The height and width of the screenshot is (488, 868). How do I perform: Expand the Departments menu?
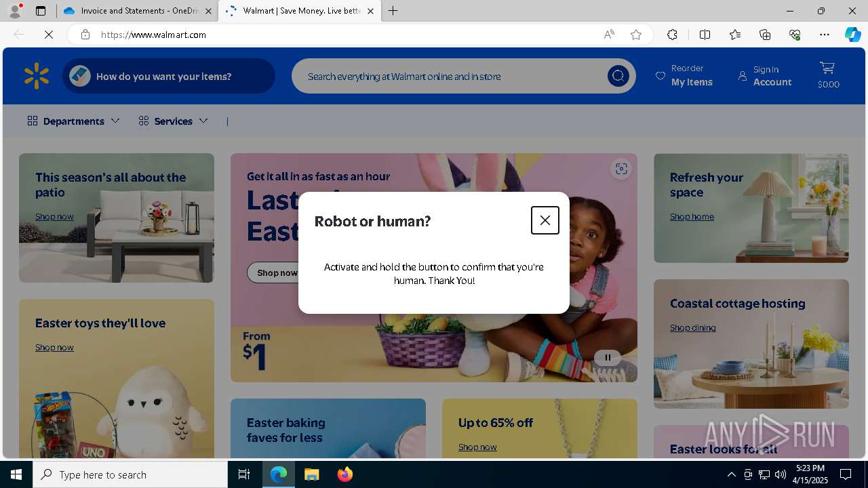pos(73,121)
